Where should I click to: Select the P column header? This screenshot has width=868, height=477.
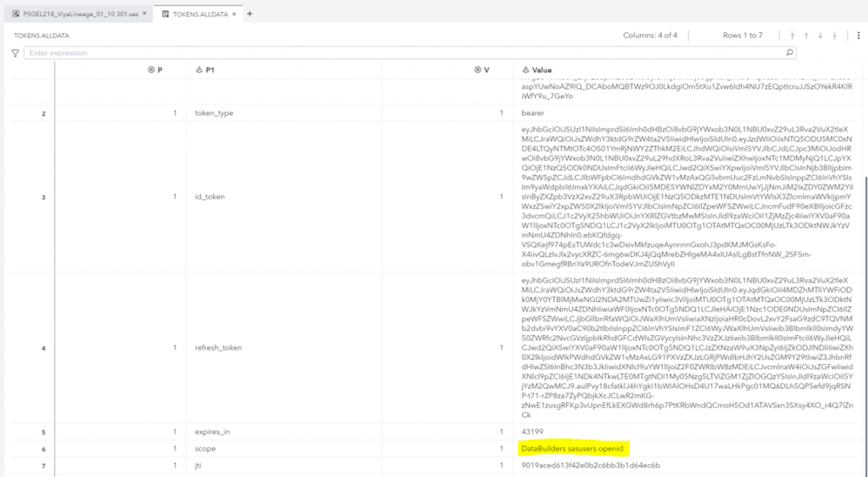pos(120,71)
